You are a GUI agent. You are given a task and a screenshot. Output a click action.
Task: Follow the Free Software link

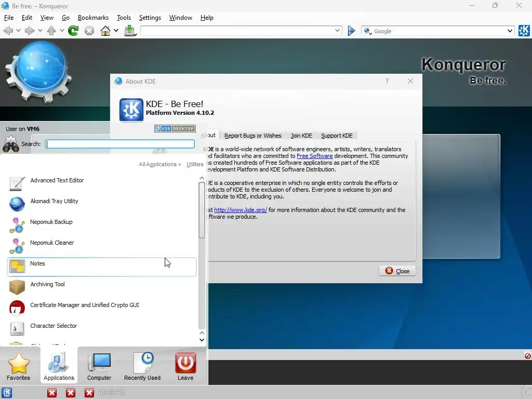click(x=314, y=156)
